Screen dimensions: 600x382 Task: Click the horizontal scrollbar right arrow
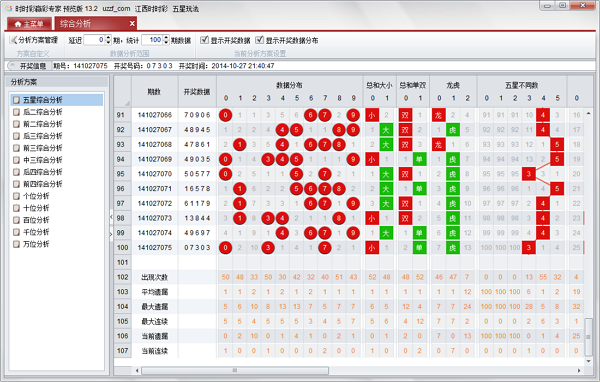click(579, 371)
